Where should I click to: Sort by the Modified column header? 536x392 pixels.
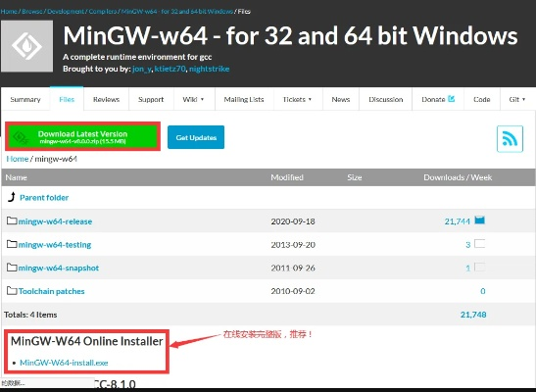click(287, 177)
